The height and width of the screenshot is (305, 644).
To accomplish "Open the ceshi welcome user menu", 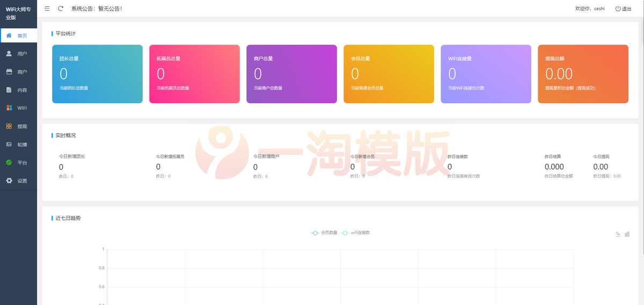I will 590,9.
